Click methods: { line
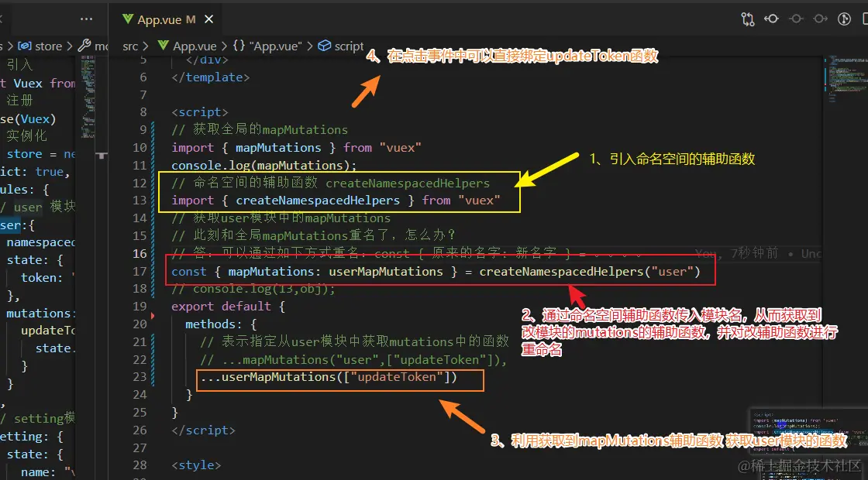This screenshot has height=480, width=868. pyautogui.click(x=221, y=324)
